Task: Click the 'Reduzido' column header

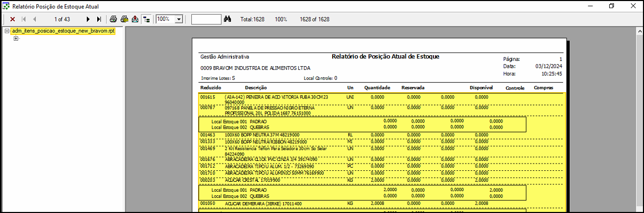Action: tap(211, 88)
